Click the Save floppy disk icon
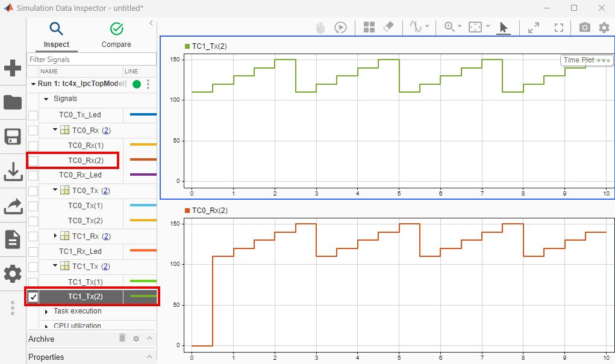615x364 pixels. point(13,137)
